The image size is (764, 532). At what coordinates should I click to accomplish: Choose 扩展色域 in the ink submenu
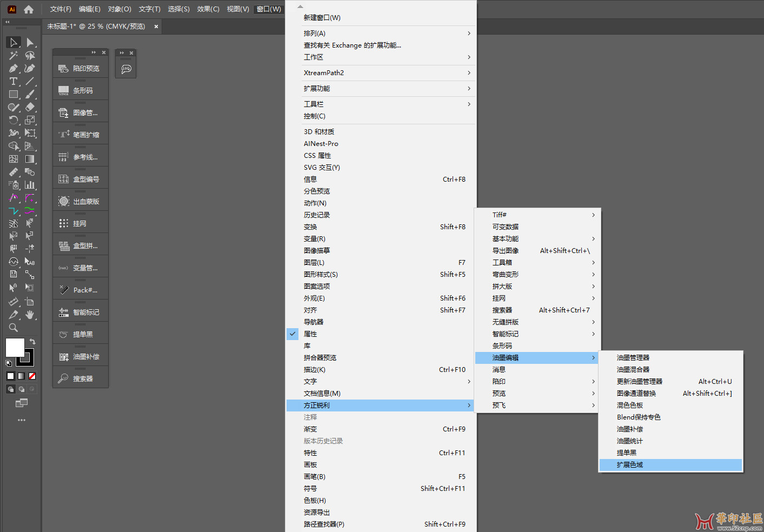point(670,465)
